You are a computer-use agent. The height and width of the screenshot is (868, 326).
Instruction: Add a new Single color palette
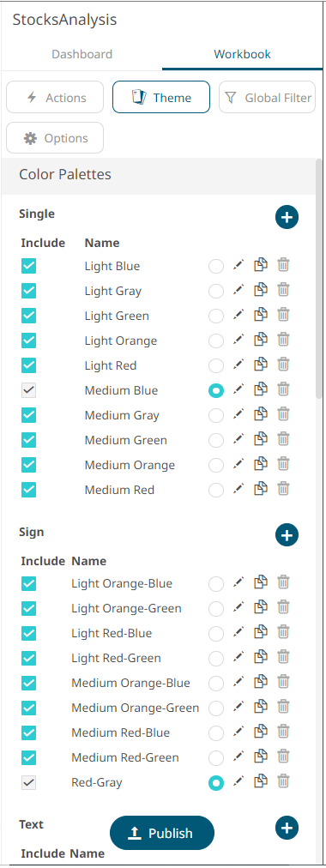pyautogui.click(x=287, y=217)
